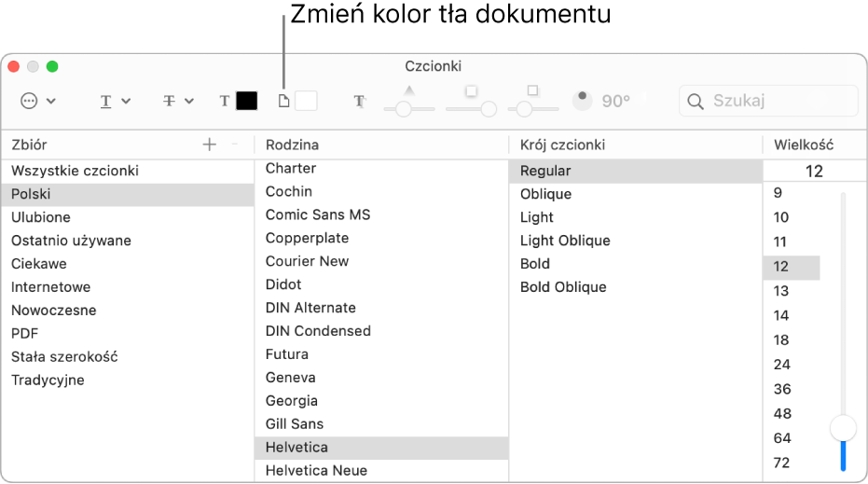Choose Helvetica font family
868x484 pixels.
point(381,448)
